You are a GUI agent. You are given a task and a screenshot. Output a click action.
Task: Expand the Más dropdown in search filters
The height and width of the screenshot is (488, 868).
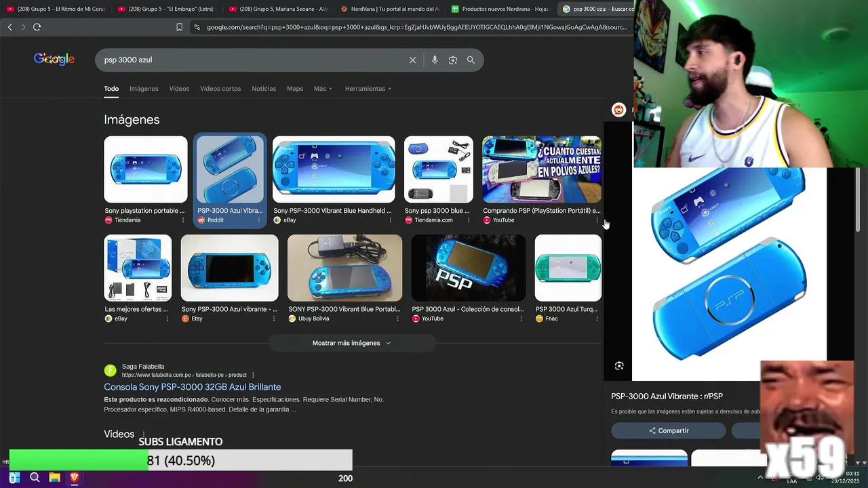pos(323,89)
